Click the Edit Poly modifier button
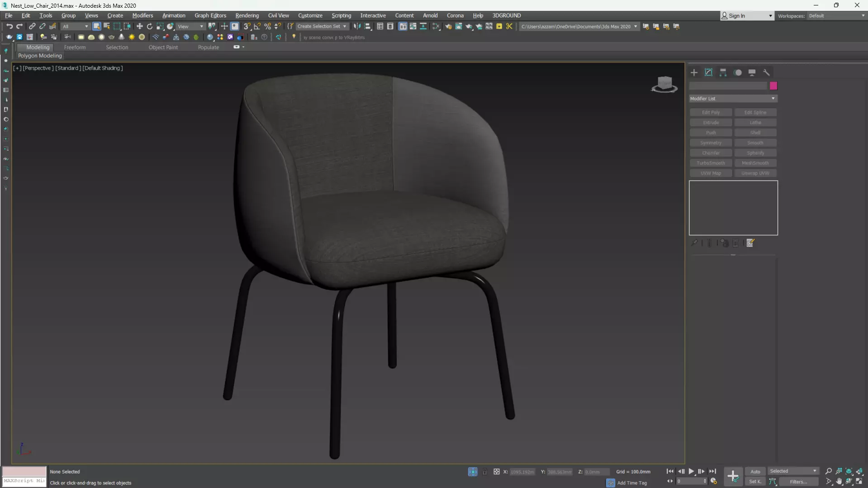The image size is (868, 488). coord(711,112)
